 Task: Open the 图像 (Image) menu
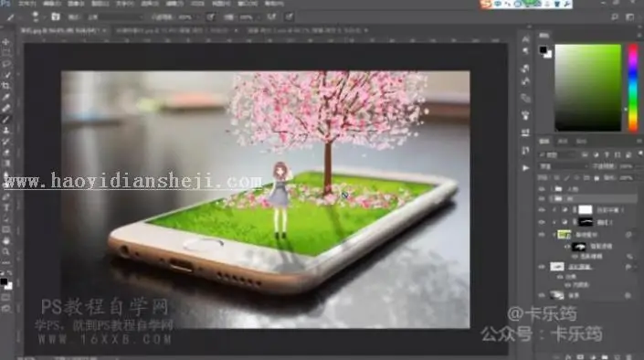[76, 4]
